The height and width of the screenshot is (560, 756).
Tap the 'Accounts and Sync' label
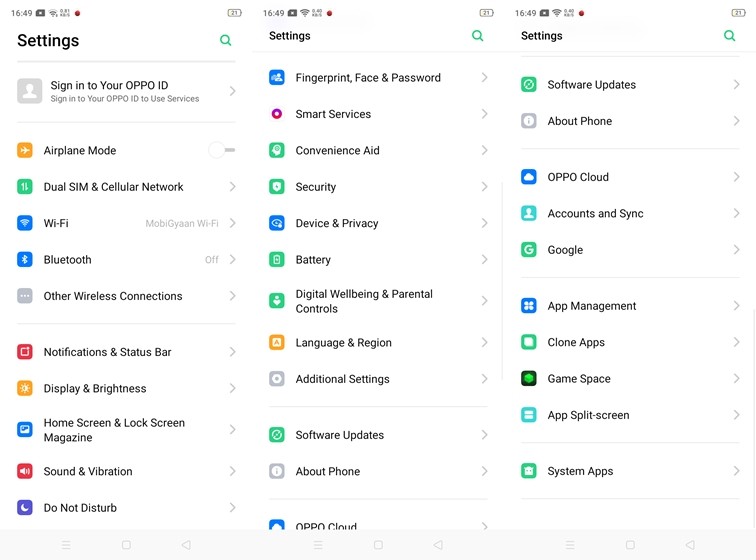(x=595, y=213)
